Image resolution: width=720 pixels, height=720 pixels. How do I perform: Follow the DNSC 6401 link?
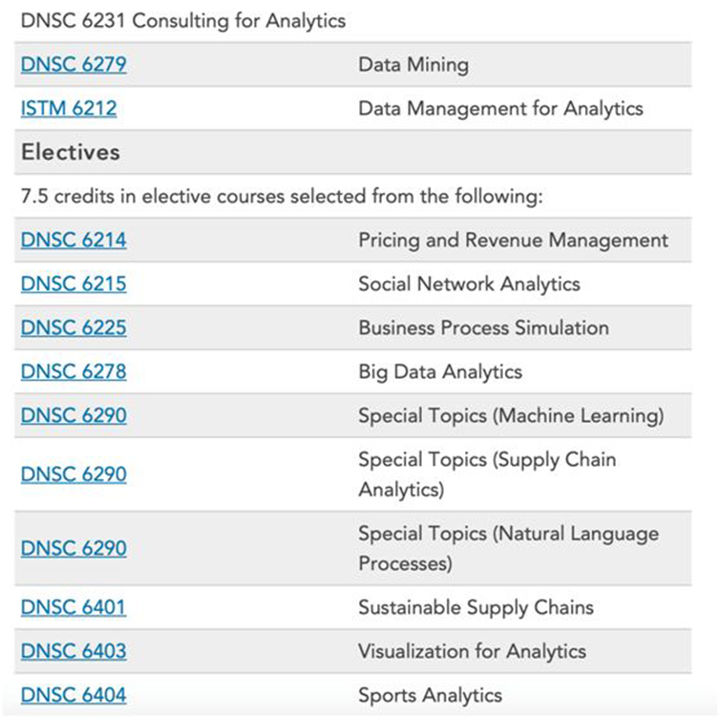73,607
